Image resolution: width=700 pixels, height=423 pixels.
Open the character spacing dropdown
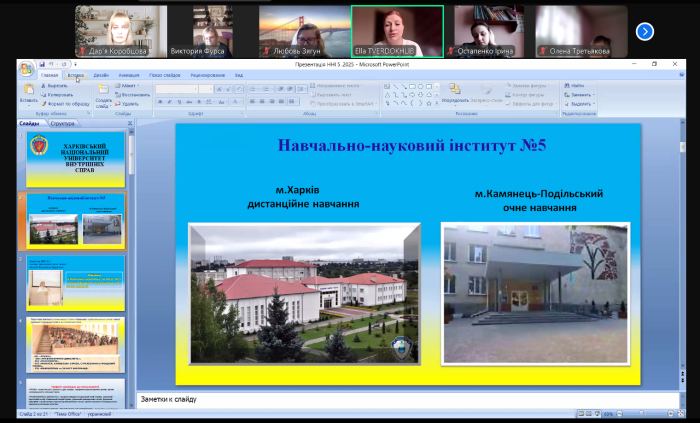[209, 102]
